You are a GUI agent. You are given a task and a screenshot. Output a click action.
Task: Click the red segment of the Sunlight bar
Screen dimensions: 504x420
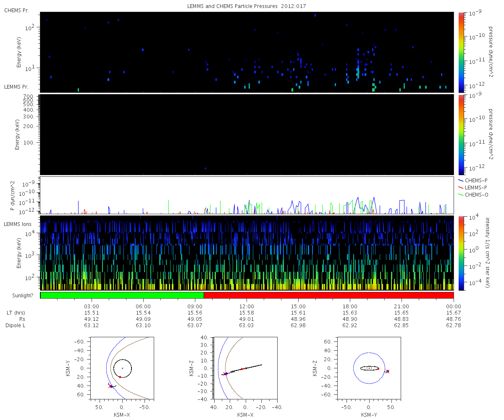point(328,295)
